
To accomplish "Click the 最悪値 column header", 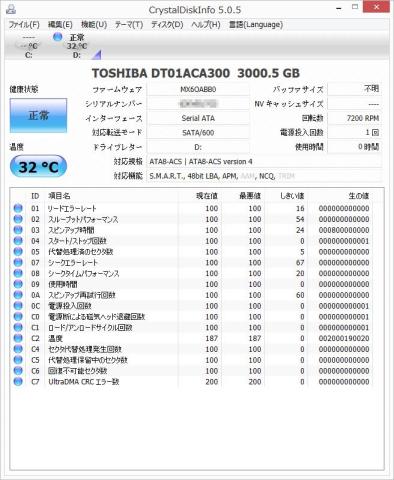I will pyautogui.click(x=243, y=196).
